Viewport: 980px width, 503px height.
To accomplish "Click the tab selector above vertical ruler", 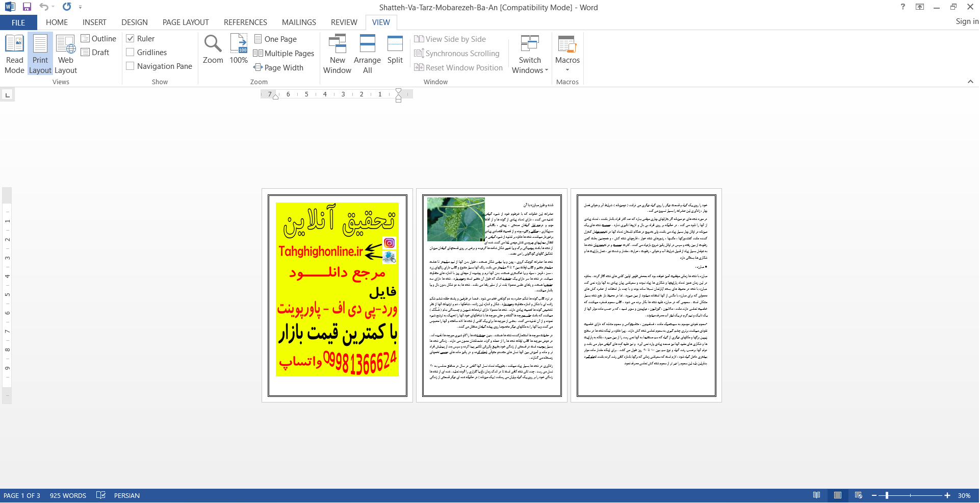I will (7, 95).
